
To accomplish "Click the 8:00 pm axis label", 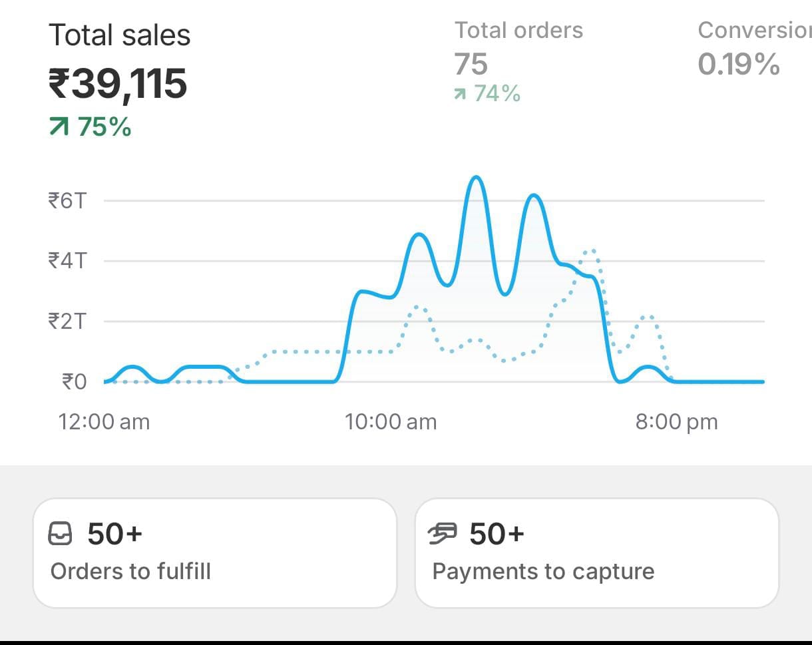I will pyautogui.click(x=676, y=422).
